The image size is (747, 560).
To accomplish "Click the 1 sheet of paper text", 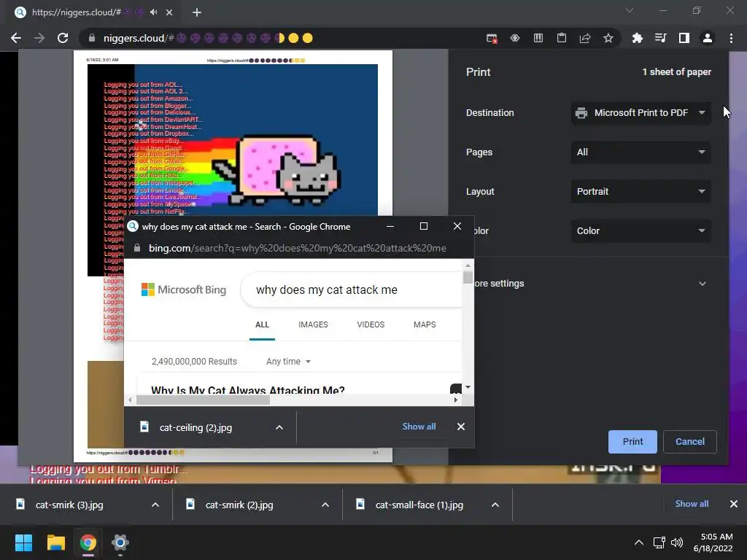I will 676,72.
